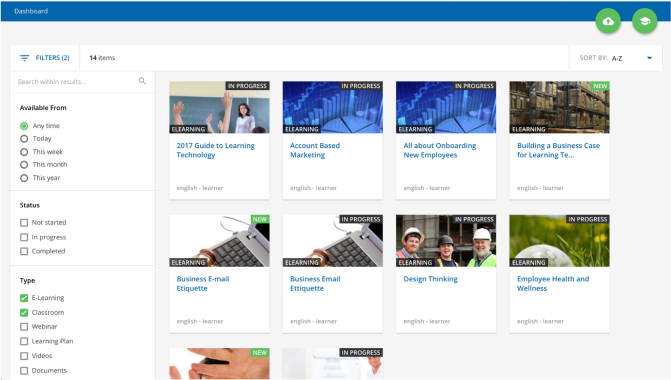Open the Design Thinking course link

click(x=431, y=279)
